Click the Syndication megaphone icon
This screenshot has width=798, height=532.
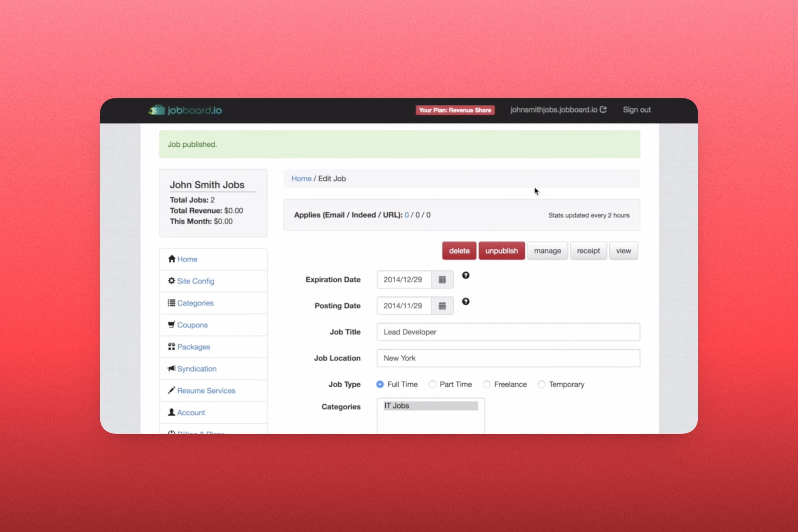[x=172, y=369]
